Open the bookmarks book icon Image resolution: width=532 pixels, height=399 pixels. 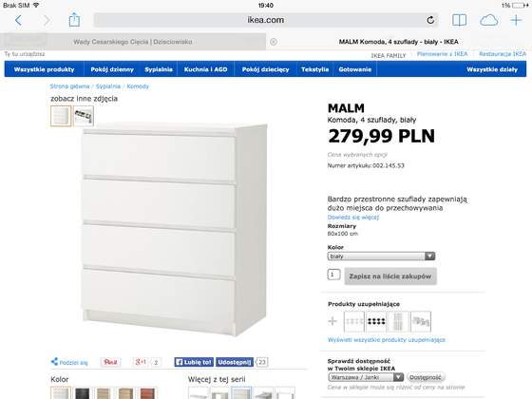[x=459, y=20]
